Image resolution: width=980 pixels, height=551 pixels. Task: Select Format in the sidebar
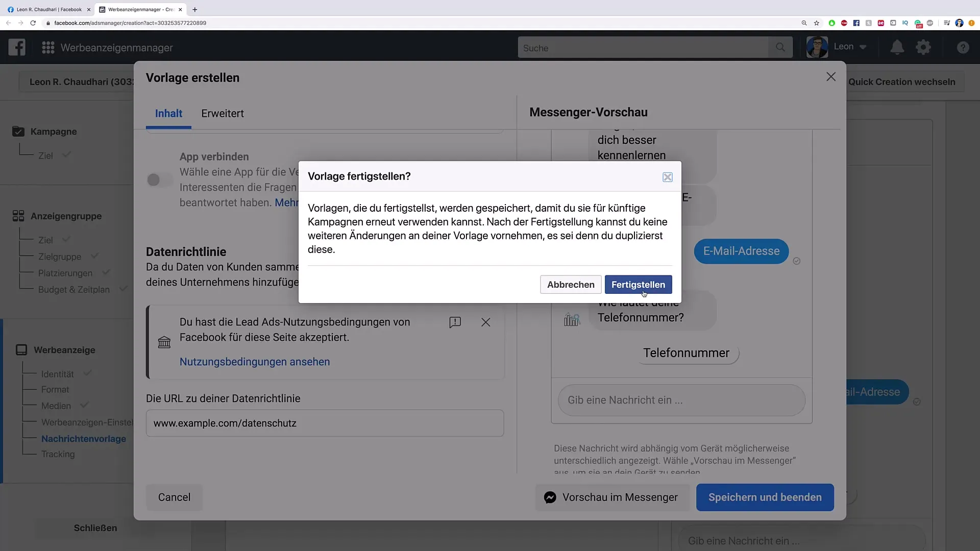point(55,389)
